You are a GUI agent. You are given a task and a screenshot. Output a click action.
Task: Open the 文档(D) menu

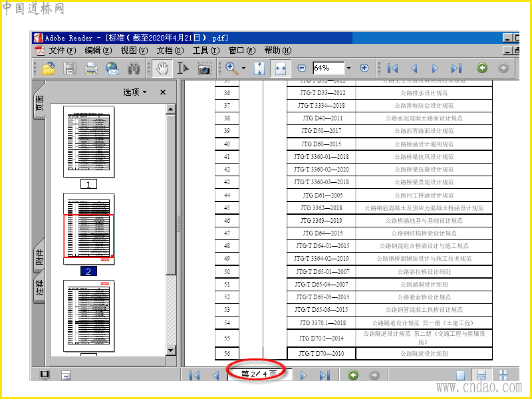click(x=170, y=51)
